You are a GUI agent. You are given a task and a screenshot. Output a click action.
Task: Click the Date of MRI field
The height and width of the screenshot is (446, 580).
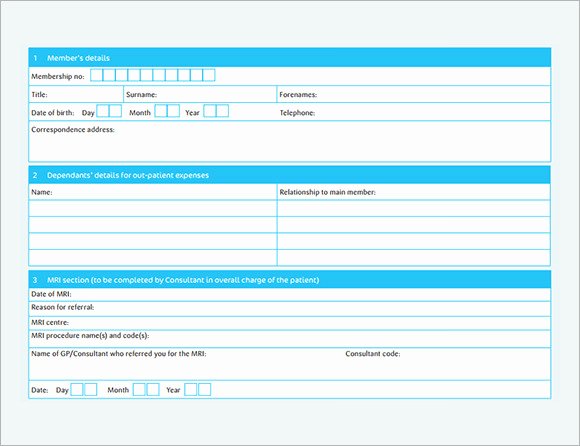click(x=290, y=294)
